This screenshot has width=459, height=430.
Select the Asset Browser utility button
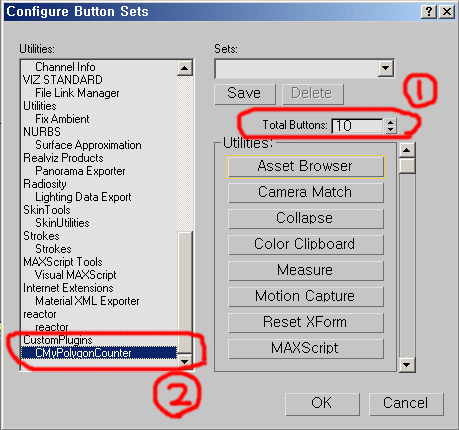pos(306,166)
